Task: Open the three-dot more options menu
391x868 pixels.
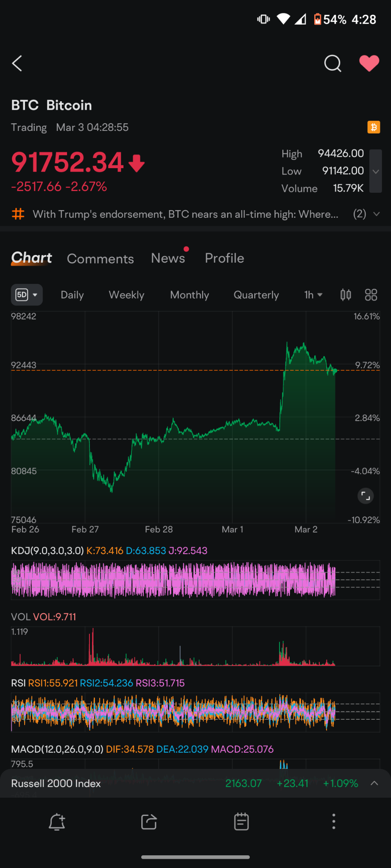Action: [x=334, y=821]
